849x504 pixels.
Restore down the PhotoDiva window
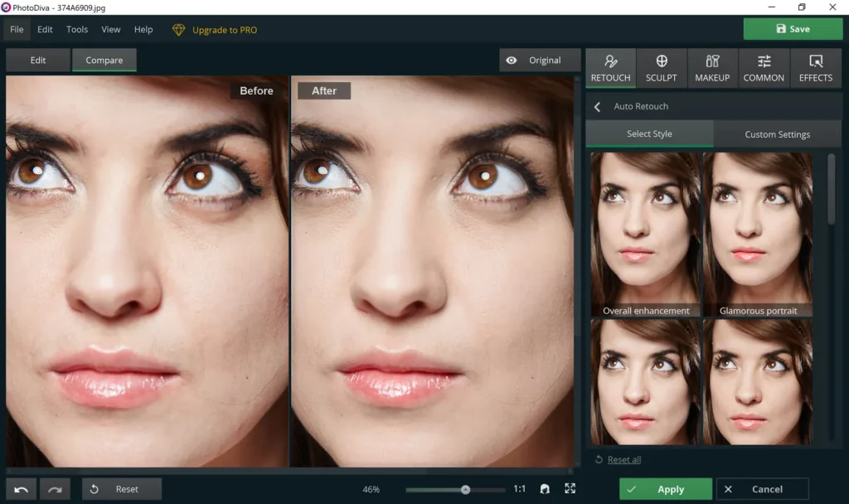point(802,7)
